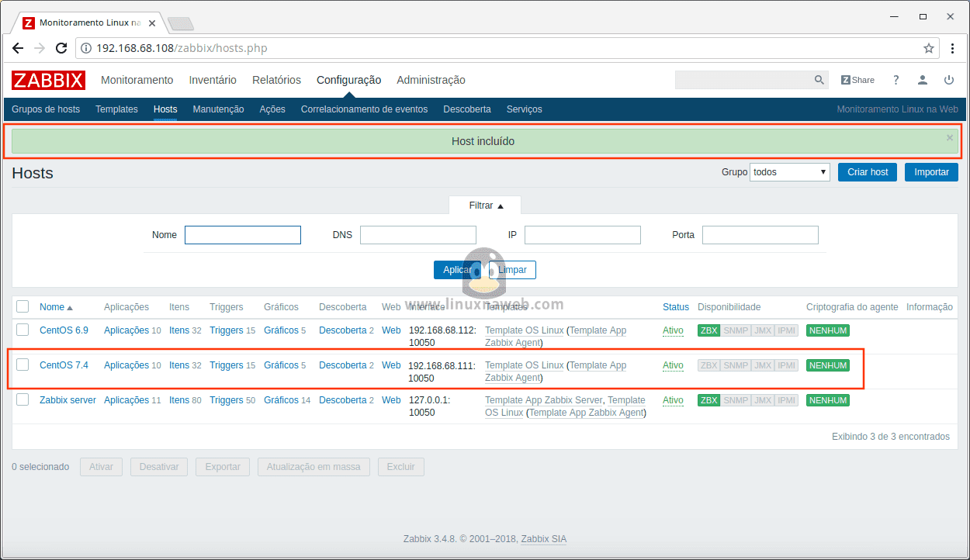This screenshot has height=560, width=970.
Task: Click the site information icon in address bar
Action: (x=86, y=48)
